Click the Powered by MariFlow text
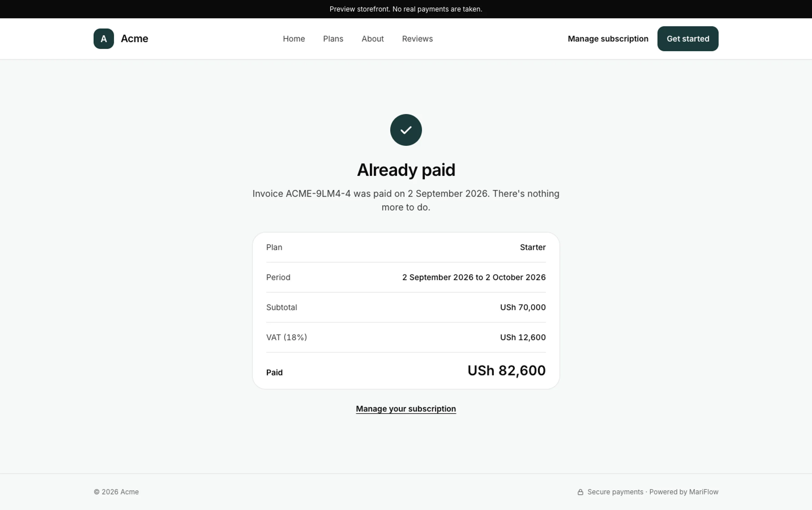This screenshot has height=510, width=812. [683, 492]
